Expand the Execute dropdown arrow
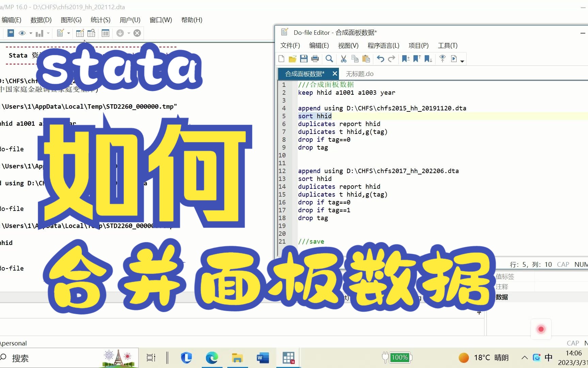 click(x=462, y=61)
